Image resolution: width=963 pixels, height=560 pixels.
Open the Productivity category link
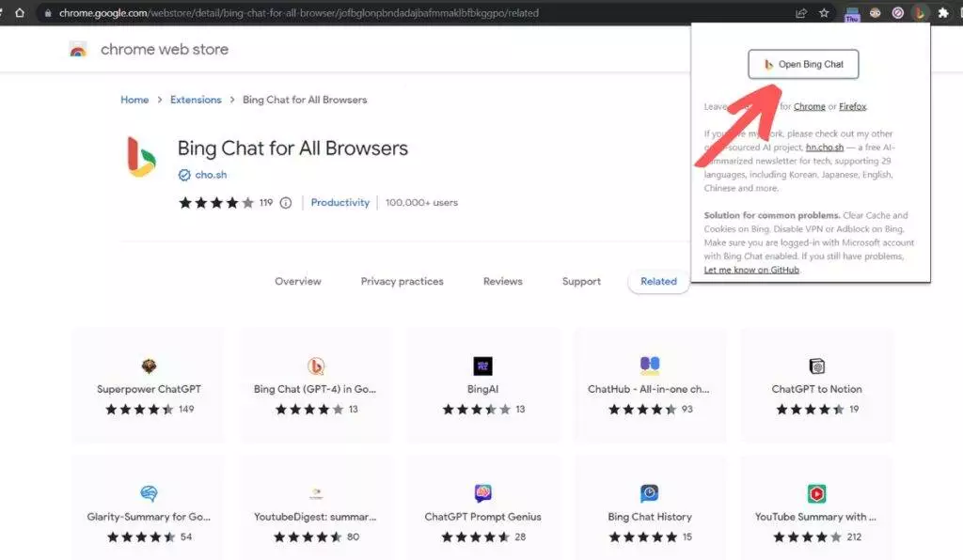point(340,202)
